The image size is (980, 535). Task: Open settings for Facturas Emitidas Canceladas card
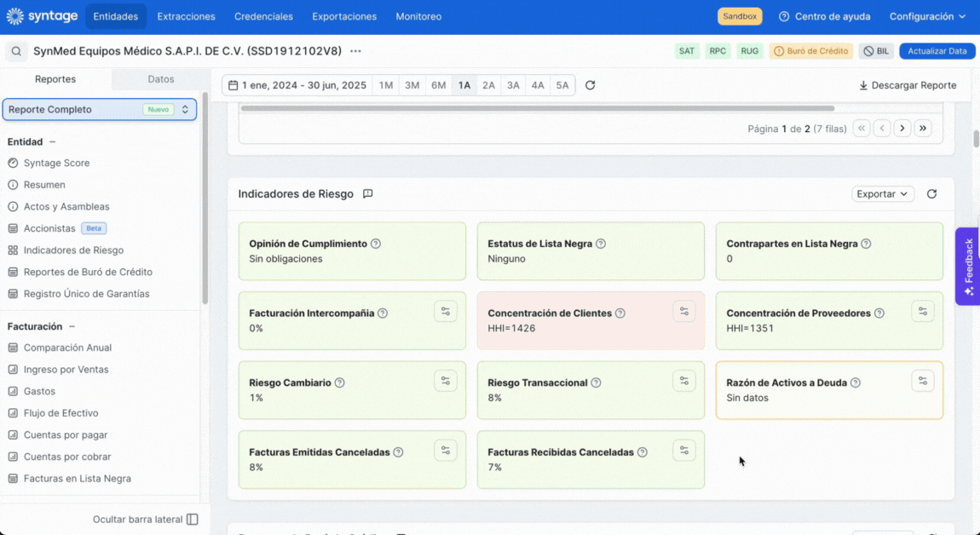446,450
